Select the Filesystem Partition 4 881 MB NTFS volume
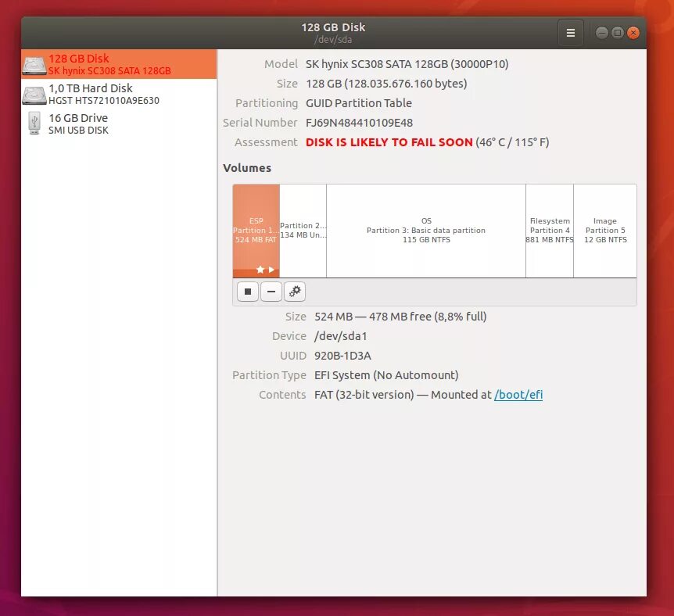This screenshot has height=616, width=674. 550,231
